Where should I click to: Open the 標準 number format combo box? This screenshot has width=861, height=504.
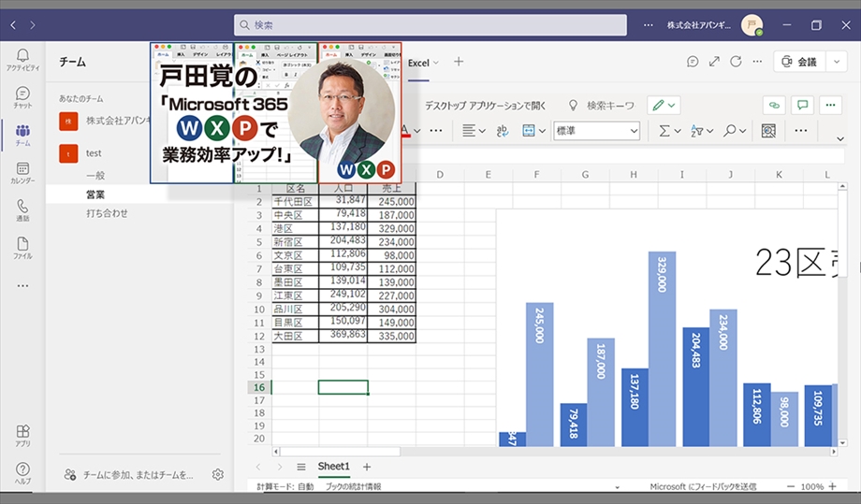coord(597,131)
